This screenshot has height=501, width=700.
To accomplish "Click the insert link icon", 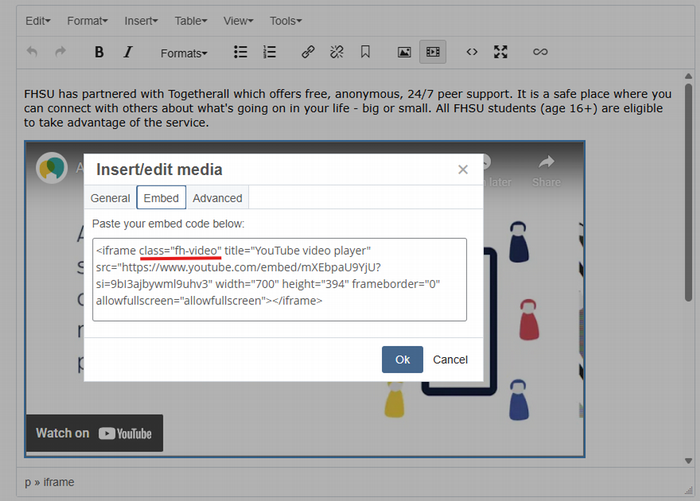I will tap(309, 52).
